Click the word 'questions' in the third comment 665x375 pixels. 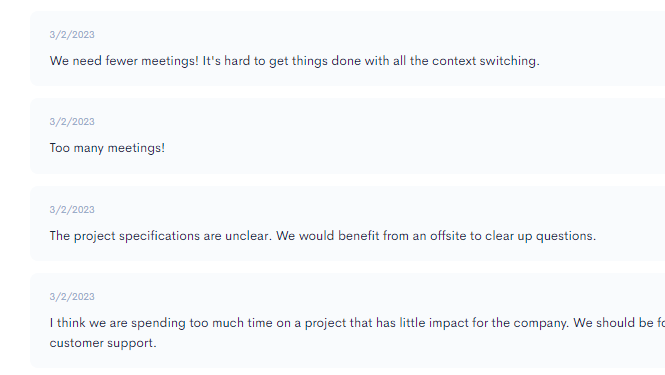tap(566, 236)
